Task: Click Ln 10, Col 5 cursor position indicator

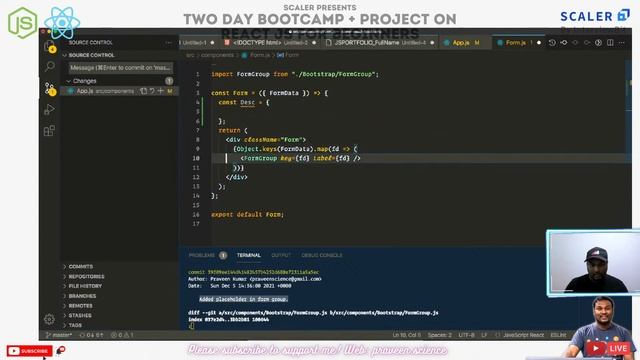Action: [x=406, y=335]
